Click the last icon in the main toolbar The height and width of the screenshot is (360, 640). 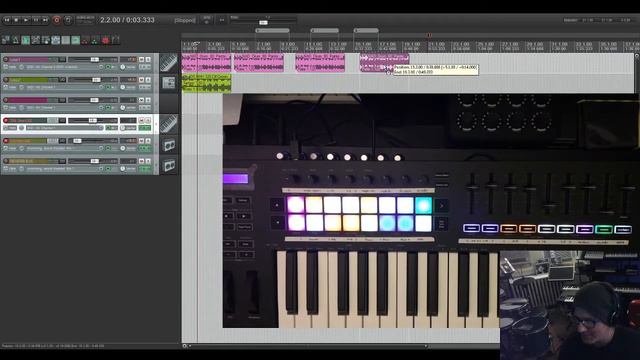point(116,40)
